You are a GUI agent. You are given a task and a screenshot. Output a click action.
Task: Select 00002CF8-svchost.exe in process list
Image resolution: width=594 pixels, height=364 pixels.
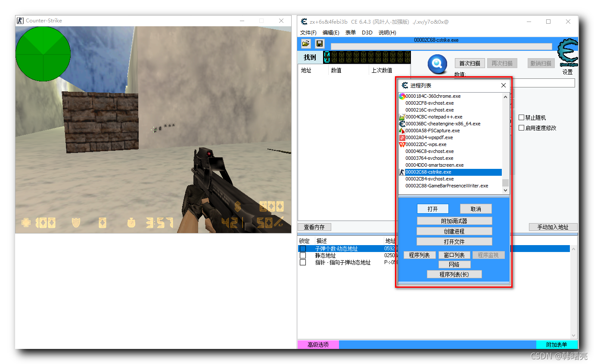coord(429,103)
